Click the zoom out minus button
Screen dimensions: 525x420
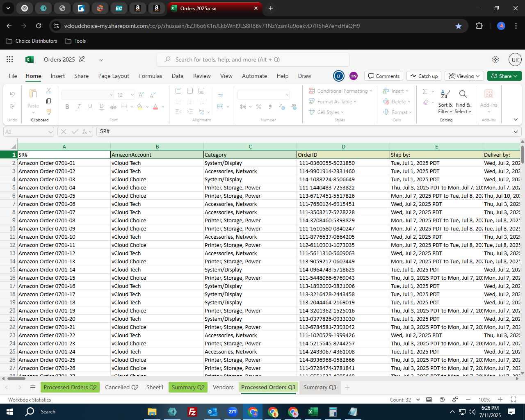tap(468, 399)
